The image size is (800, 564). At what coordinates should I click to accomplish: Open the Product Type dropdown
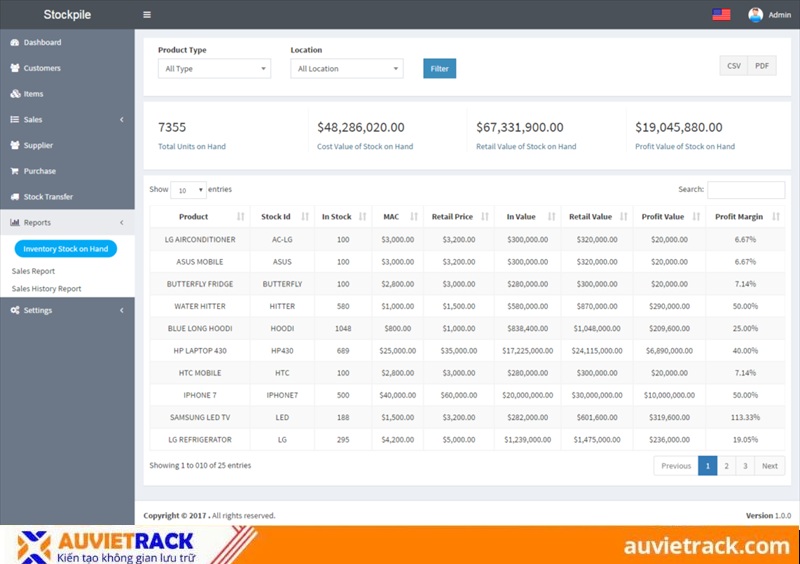(214, 68)
